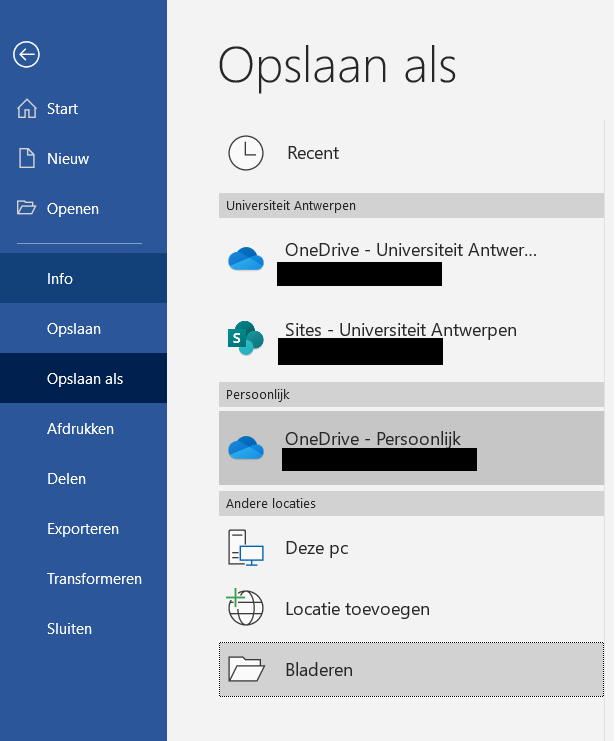Open the Afdrukken page

(83, 429)
